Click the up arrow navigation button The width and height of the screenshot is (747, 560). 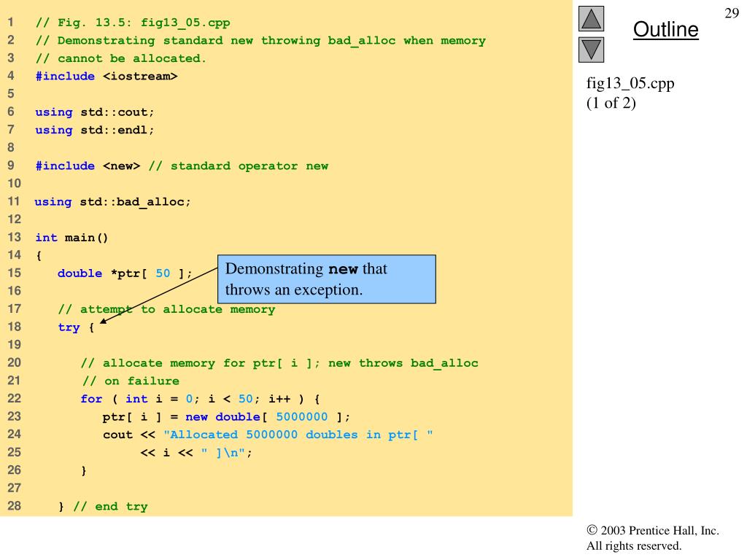pos(591,18)
